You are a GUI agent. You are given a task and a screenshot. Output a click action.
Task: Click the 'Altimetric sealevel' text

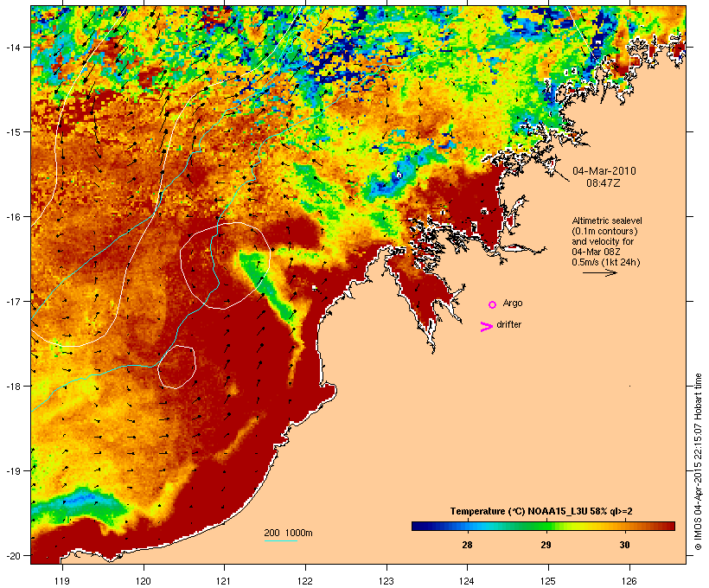(x=607, y=220)
